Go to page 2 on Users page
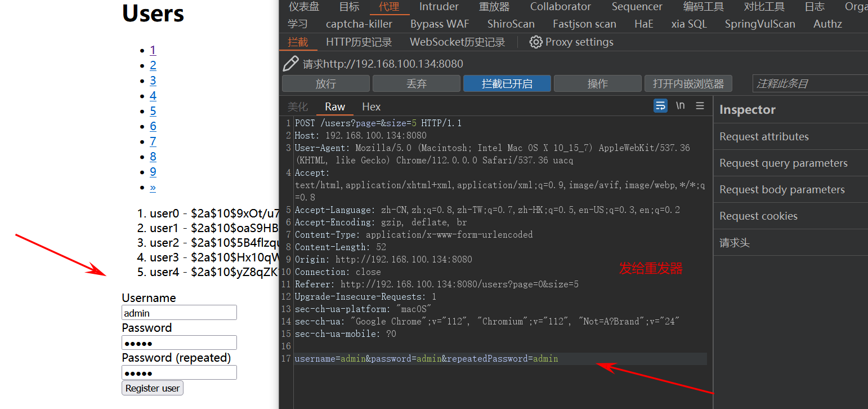 pyautogui.click(x=153, y=65)
